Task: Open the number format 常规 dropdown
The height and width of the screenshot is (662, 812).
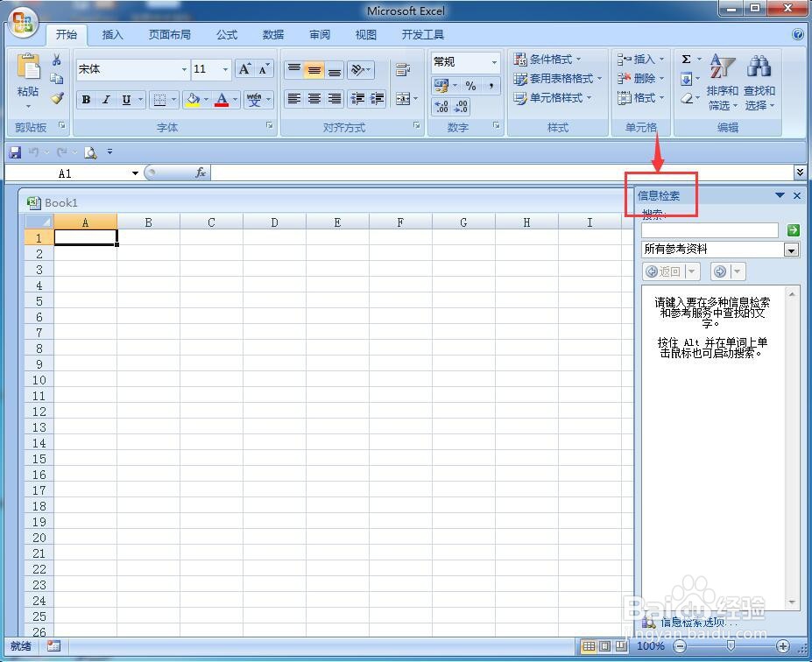Action: click(x=494, y=62)
